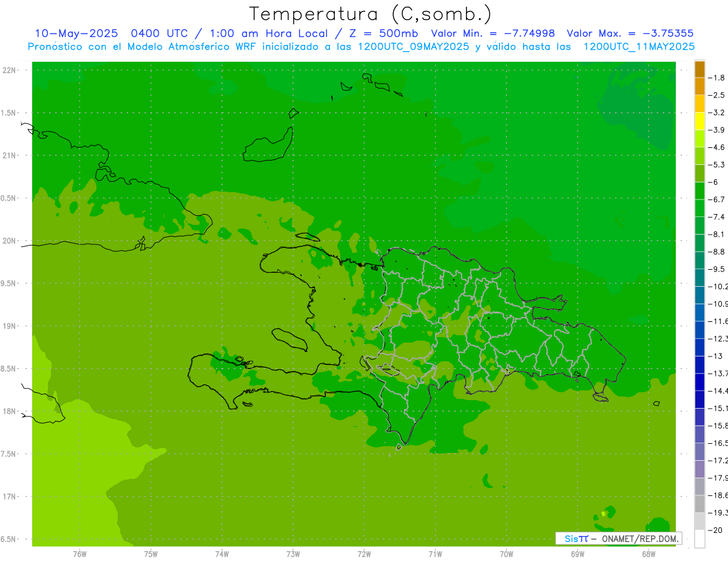Click the '-15.8' colorbar value
Image resolution: width=728 pixels, height=562 pixels.
718,426
